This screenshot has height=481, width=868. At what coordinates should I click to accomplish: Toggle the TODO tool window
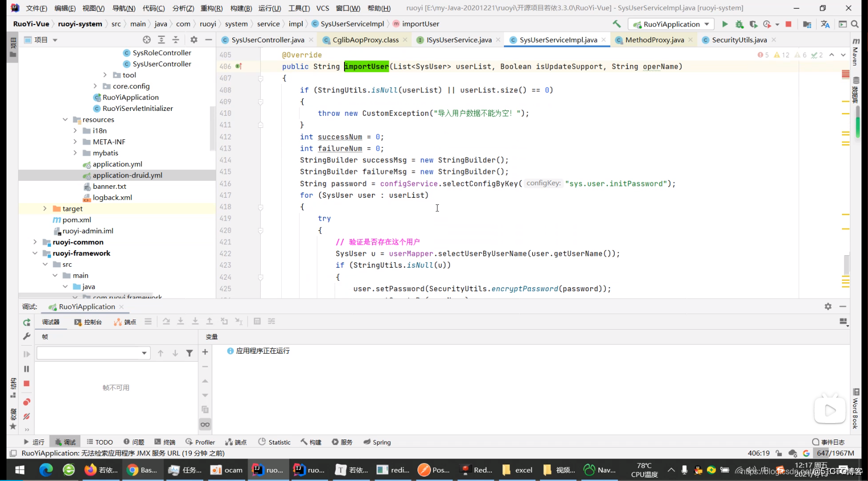click(x=100, y=442)
